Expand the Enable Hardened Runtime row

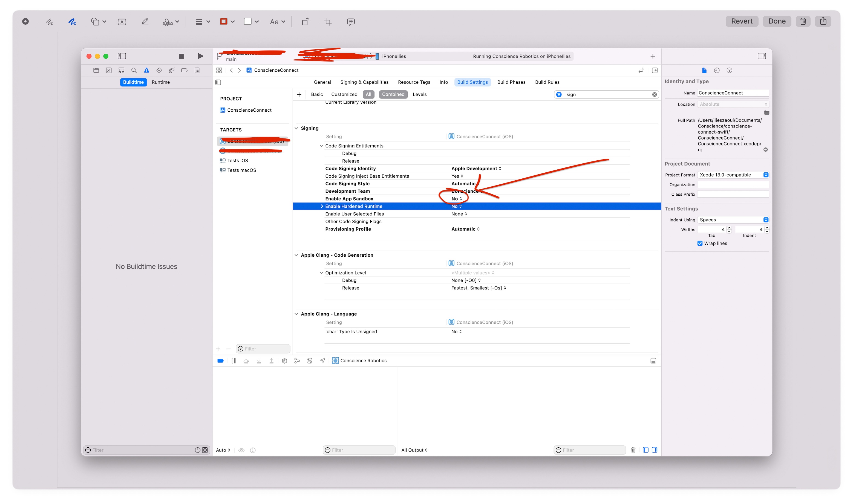[x=321, y=207]
